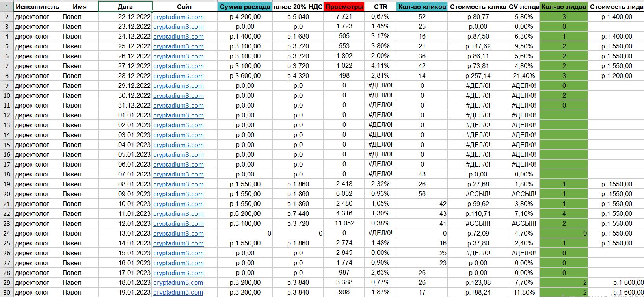This screenshot has width=644, height=297.
Task: Click the red "Просмотры" header cell
Action: click(x=344, y=7)
